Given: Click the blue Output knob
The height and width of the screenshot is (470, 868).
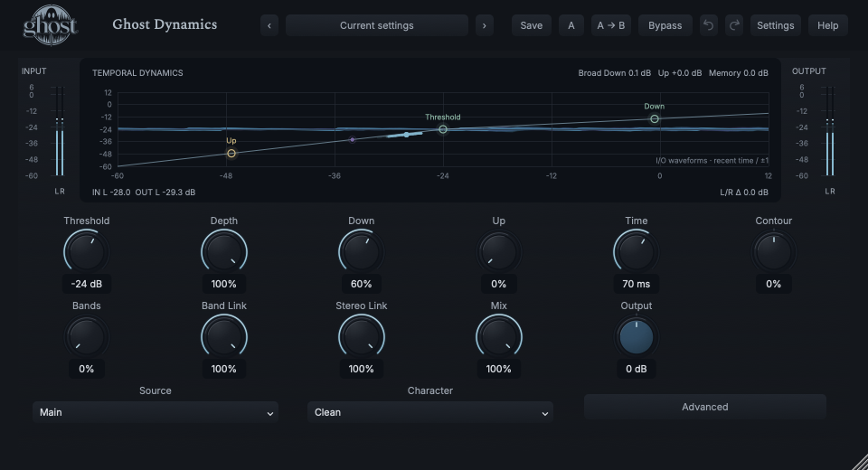Looking at the screenshot, I should point(636,337).
